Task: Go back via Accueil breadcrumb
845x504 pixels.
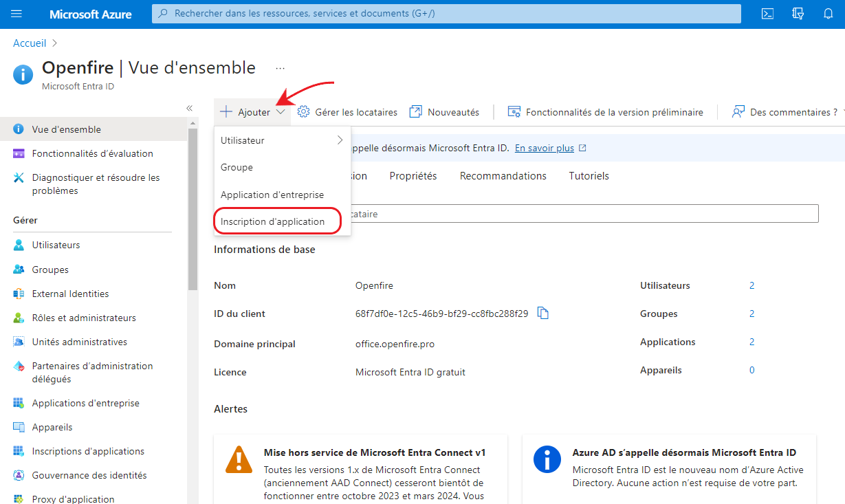Action: pyautogui.click(x=30, y=43)
